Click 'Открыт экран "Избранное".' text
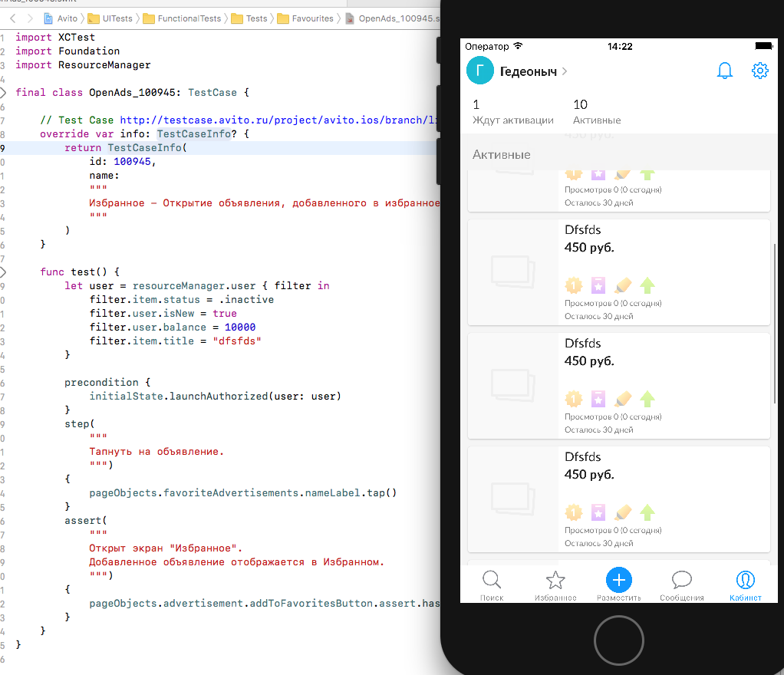This screenshot has height=675, width=784. 166,548
